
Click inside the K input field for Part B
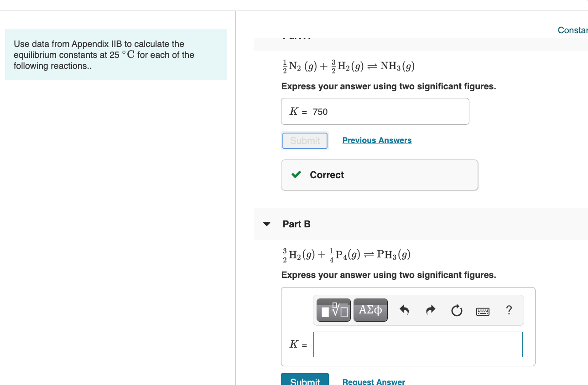(x=417, y=344)
